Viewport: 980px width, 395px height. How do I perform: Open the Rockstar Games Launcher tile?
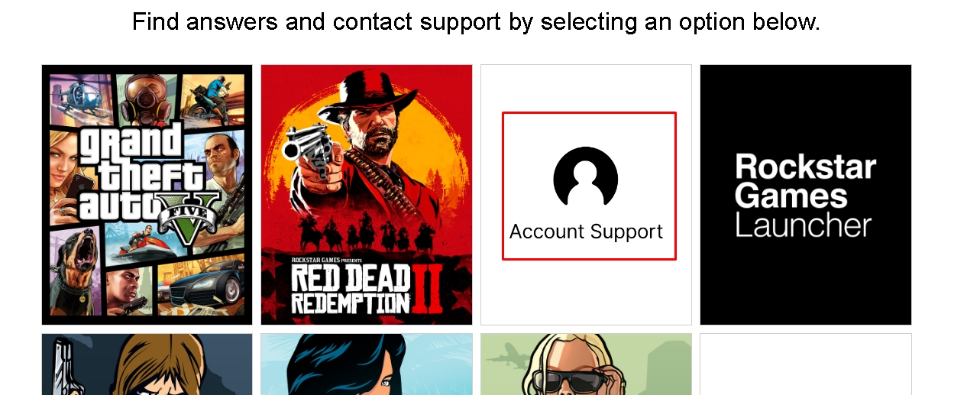806,195
